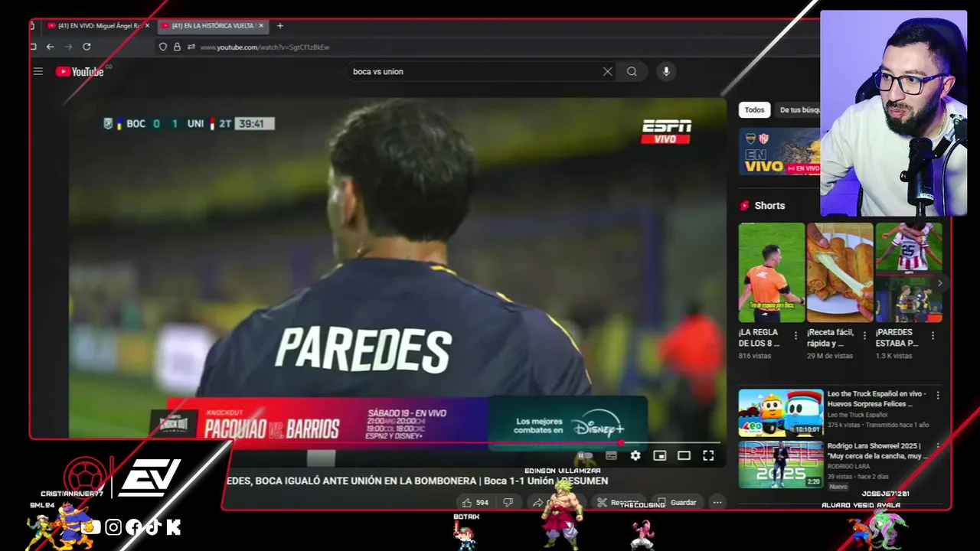The image size is (980, 551).
Task: Share the video with the arrow button
Action: tap(537, 503)
